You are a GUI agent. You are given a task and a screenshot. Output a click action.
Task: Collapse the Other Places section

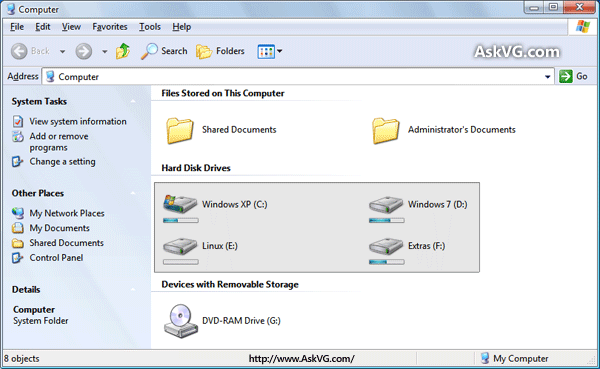[133, 193]
